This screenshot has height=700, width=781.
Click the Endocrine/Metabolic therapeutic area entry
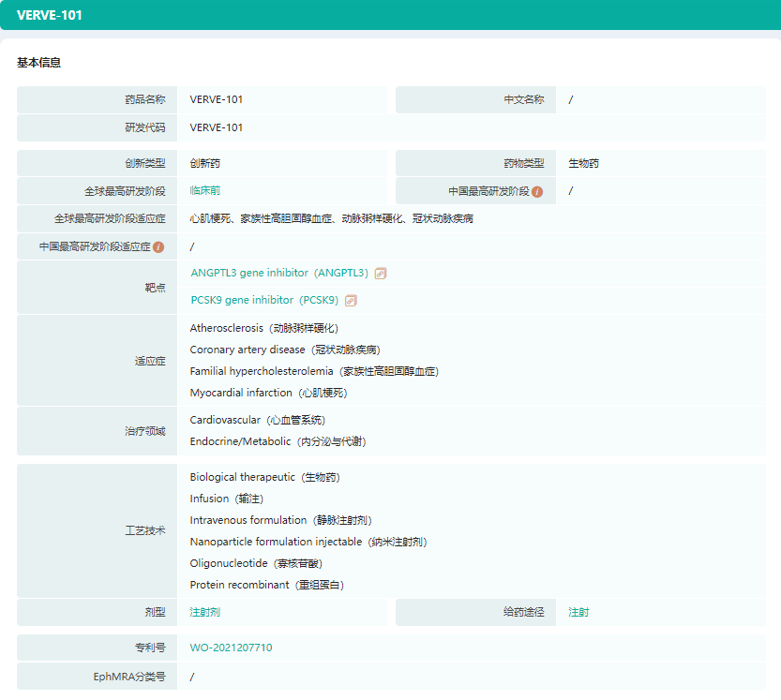[278, 441]
